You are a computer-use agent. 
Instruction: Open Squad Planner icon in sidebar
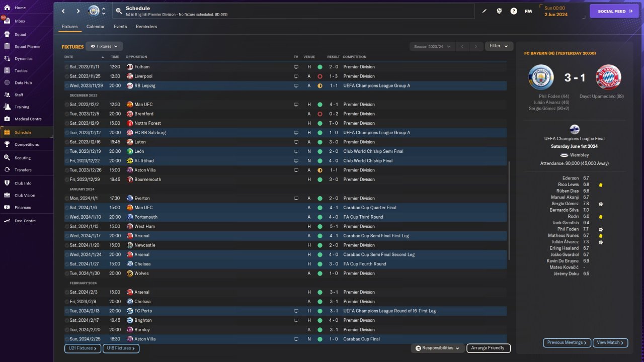(x=7, y=47)
